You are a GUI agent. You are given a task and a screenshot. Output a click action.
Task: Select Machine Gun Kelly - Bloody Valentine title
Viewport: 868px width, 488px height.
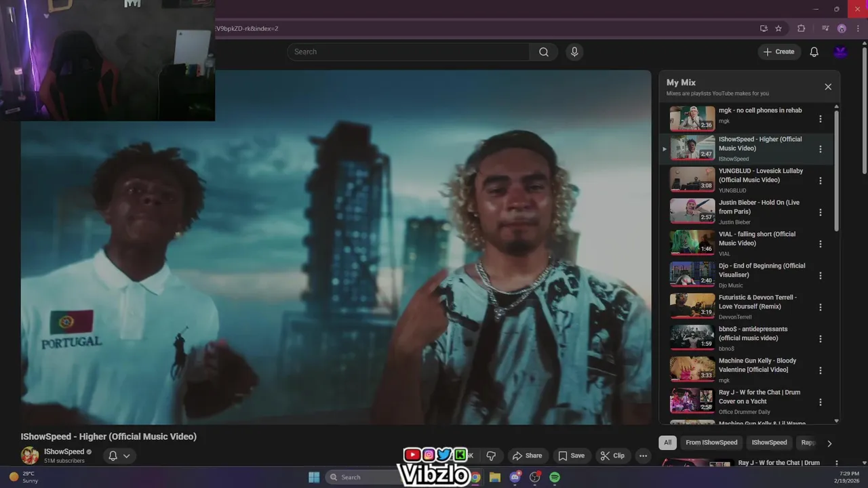pyautogui.click(x=757, y=365)
